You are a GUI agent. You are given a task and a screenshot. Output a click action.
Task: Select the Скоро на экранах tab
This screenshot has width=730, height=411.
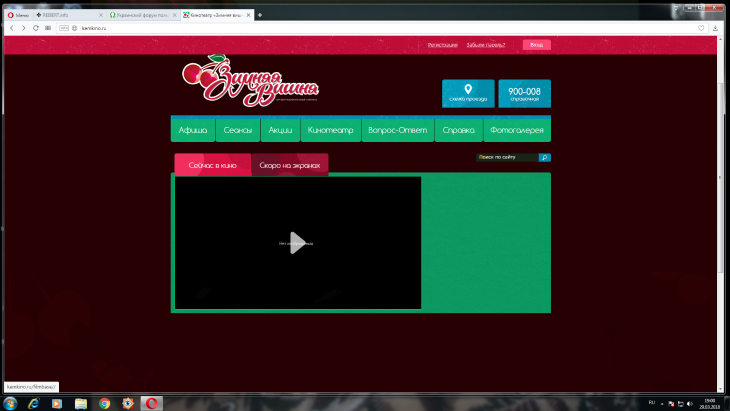pos(290,165)
